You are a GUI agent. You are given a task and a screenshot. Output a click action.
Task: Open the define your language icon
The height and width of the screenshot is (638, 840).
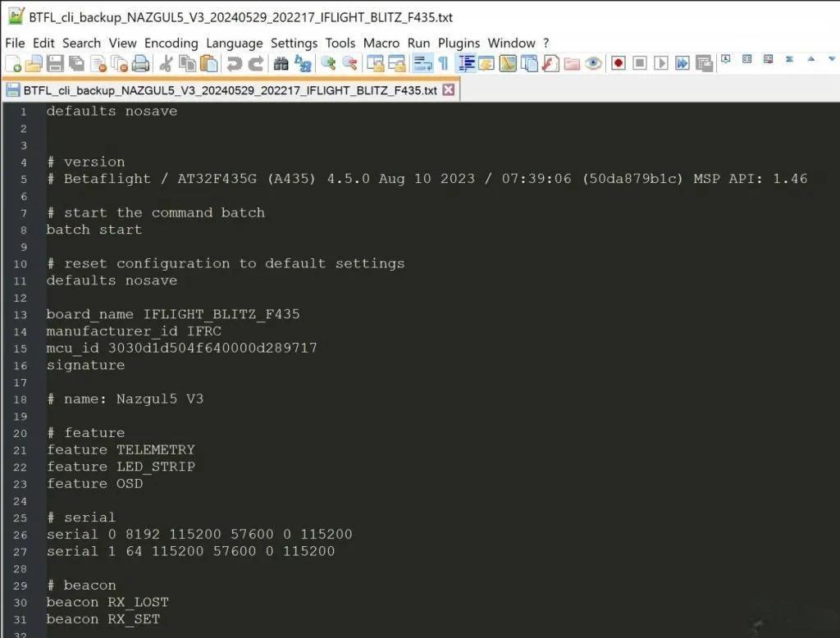coord(486,64)
